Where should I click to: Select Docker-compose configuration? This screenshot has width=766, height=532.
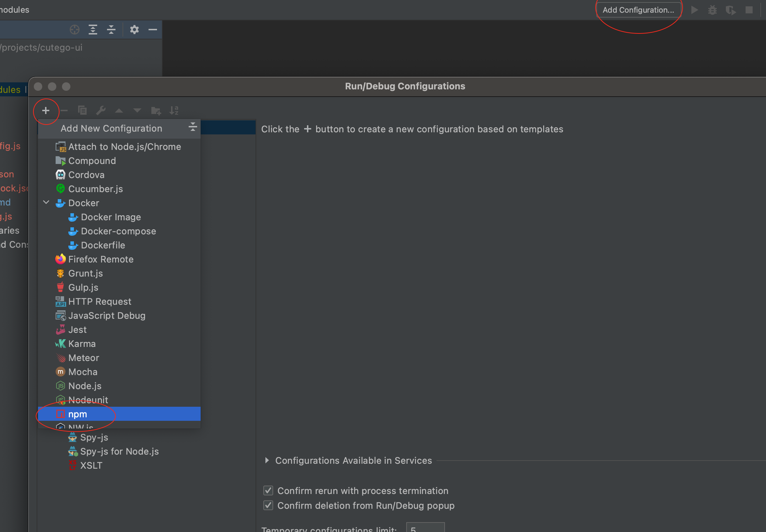point(119,231)
